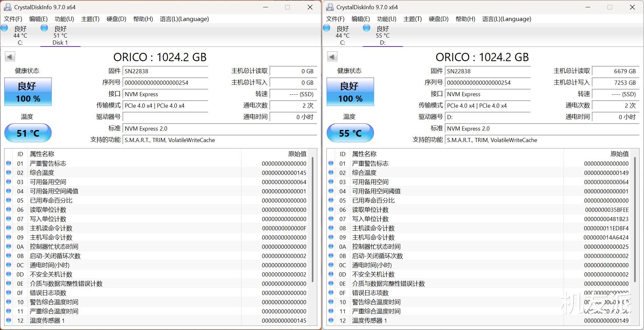Left window: click status orb of 已用寿命百分比 row
This screenshot has width=644, height=330.
[9, 200]
